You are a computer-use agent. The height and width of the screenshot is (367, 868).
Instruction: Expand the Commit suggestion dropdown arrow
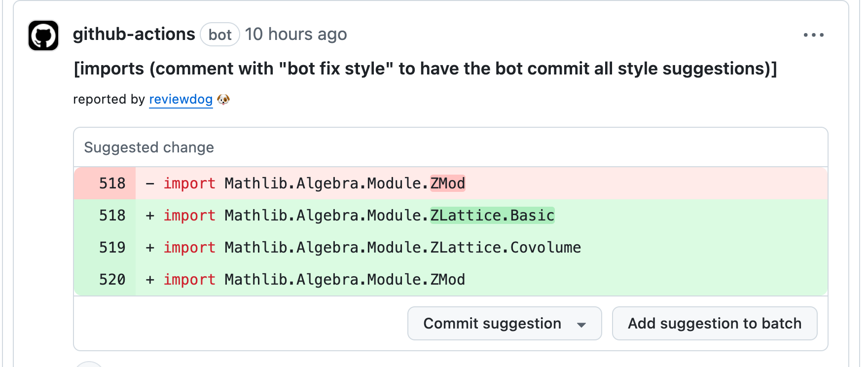(x=581, y=325)
